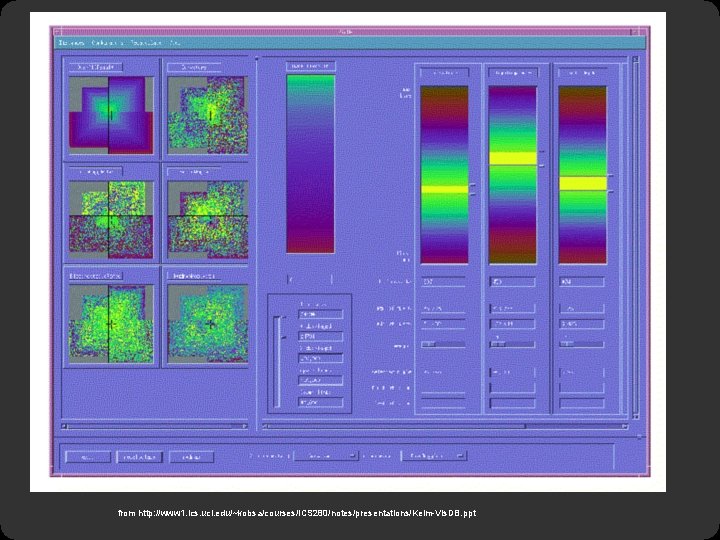The height and width of the screenshot is (540, 720).
Task: Adjust the horizontal slider in second color column
Action: [x=512, y=344]
